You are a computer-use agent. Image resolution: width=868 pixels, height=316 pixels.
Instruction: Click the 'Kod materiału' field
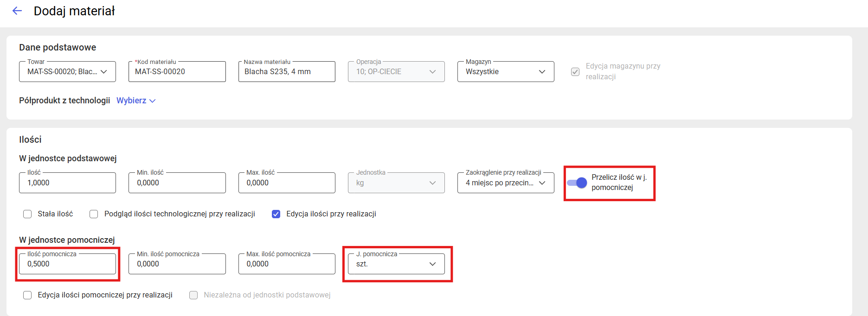[177, 72]
